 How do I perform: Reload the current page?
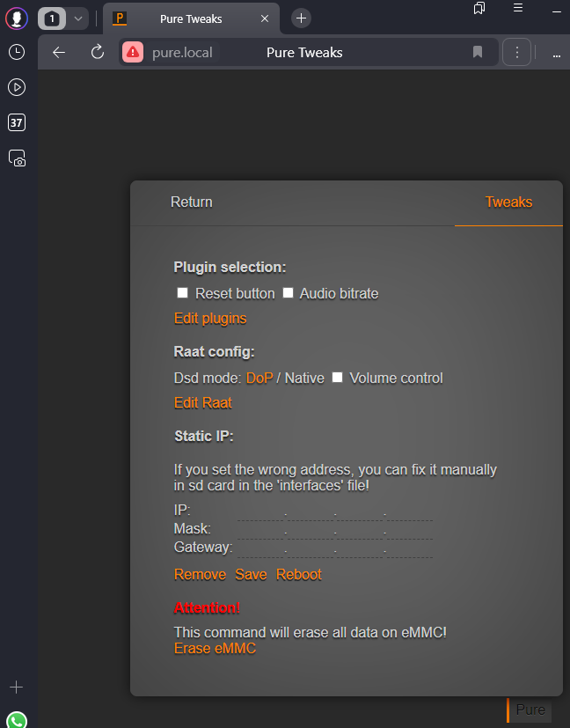click(x=98, y=52)
